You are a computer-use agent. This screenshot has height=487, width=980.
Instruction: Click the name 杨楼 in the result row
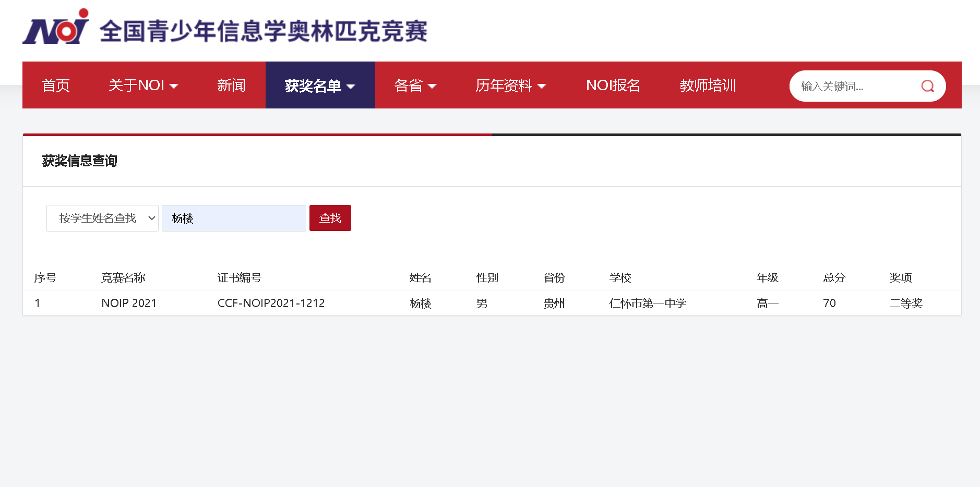point(421,303)
